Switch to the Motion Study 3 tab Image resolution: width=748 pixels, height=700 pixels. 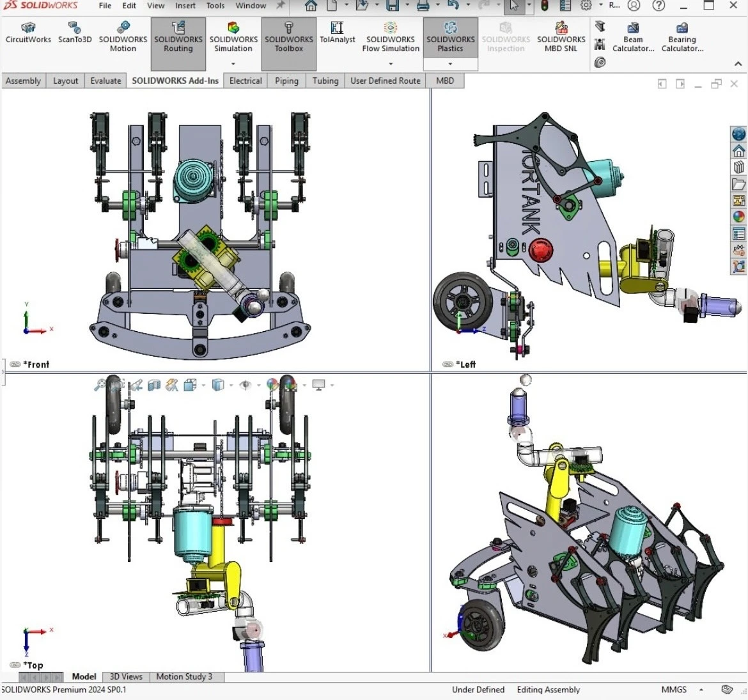[x=184, y=676]
